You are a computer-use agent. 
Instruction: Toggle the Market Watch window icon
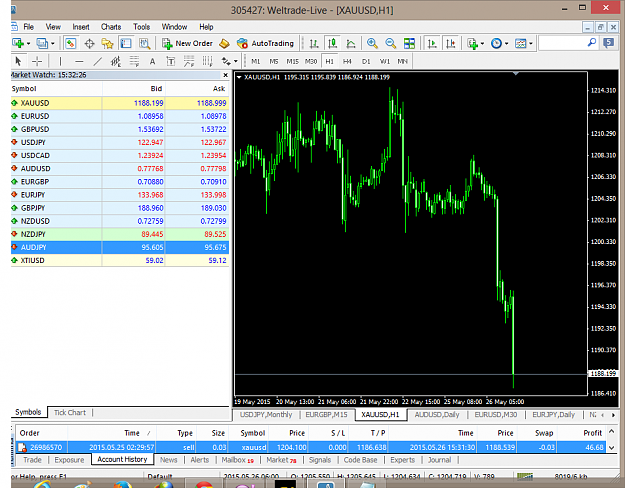click(71, 43)
